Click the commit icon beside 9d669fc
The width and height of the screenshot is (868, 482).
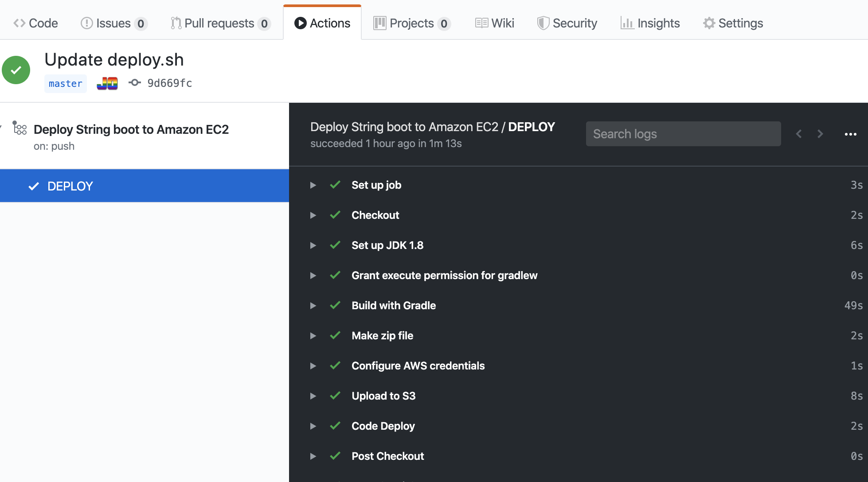click(135, 83)
